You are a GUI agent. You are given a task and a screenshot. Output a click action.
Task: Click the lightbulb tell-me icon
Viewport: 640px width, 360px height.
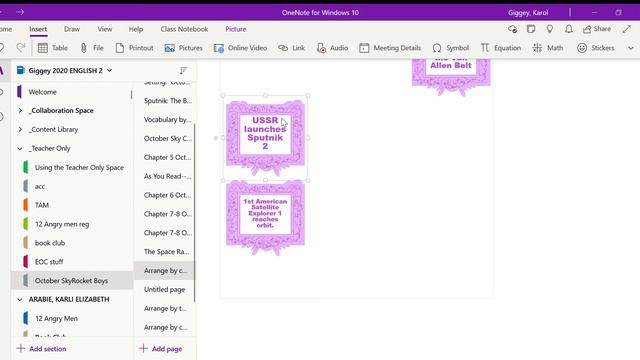pos(550,29)
